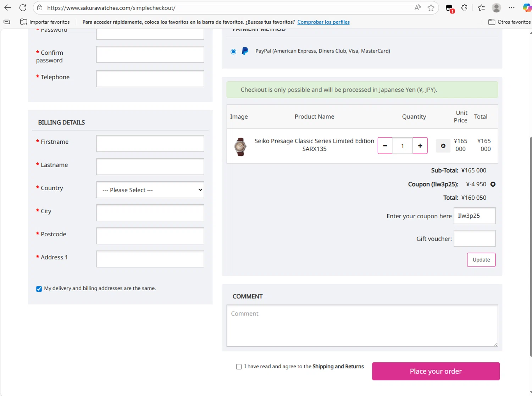Open the Read Aloud icon in address bar

tap(418, 8)
